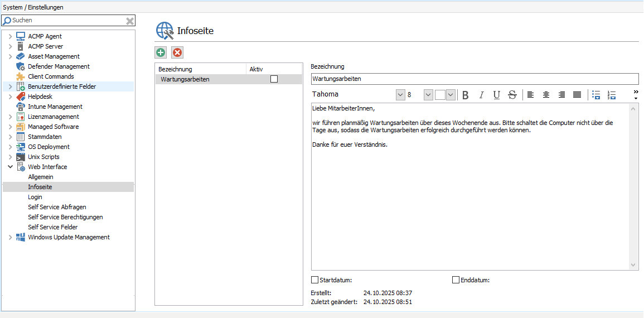The image size is (644, 318).
Task: Click the Bezeichnung name input field
Action: [475, 79]
